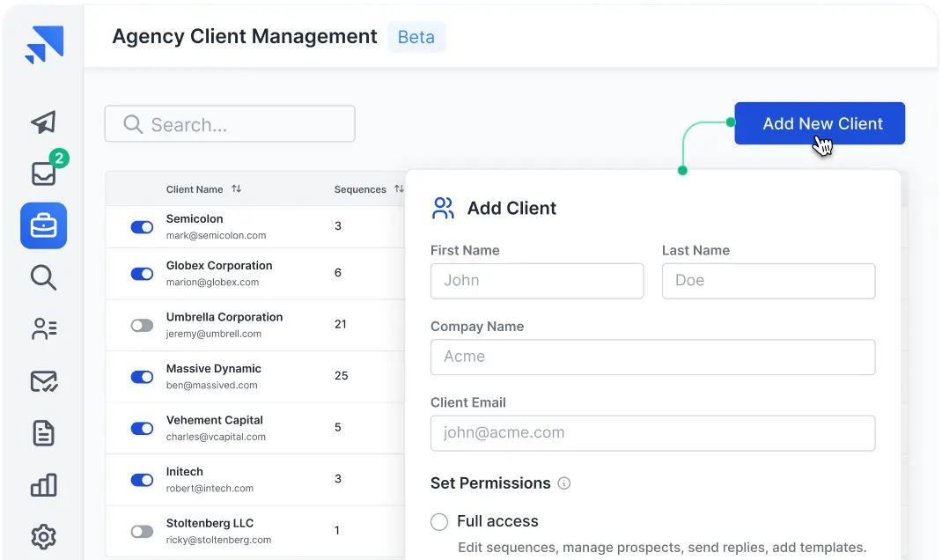942x560 pixels.
Task: Open the magnifier Search tool in sidebar
Action: pos(43,277)
